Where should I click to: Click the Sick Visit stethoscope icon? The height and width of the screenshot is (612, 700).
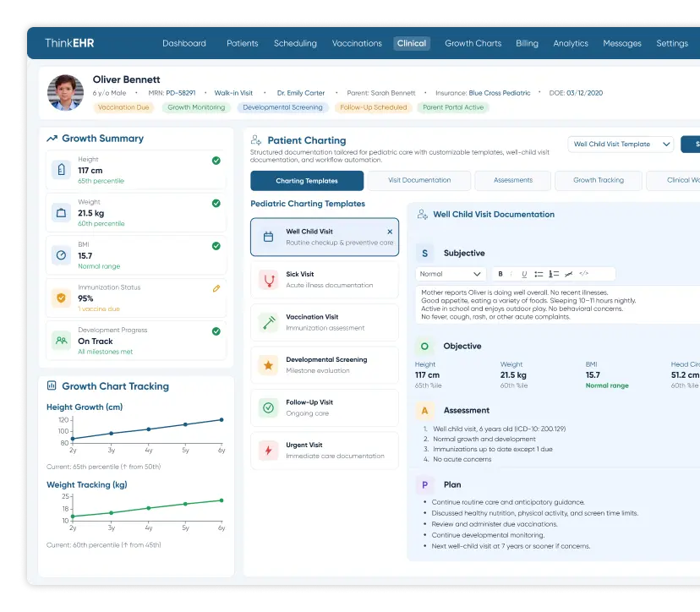coord(269,280)
